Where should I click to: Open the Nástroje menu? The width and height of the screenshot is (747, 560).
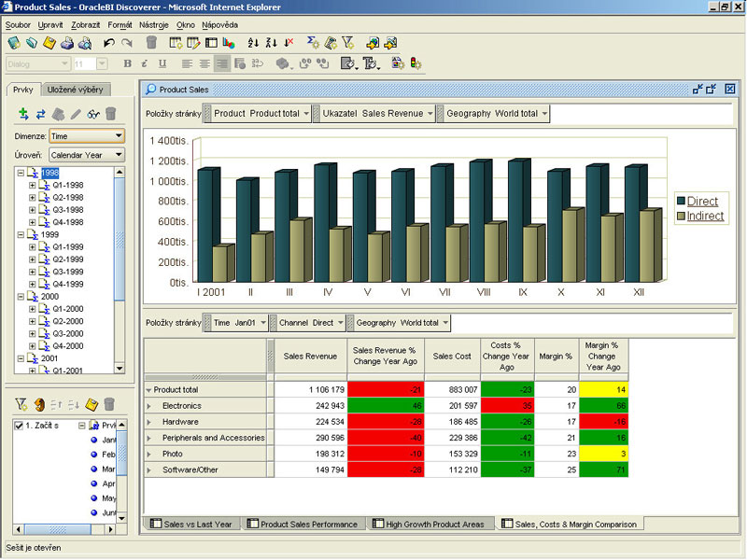pyautogui.click(x=153, y=25)
